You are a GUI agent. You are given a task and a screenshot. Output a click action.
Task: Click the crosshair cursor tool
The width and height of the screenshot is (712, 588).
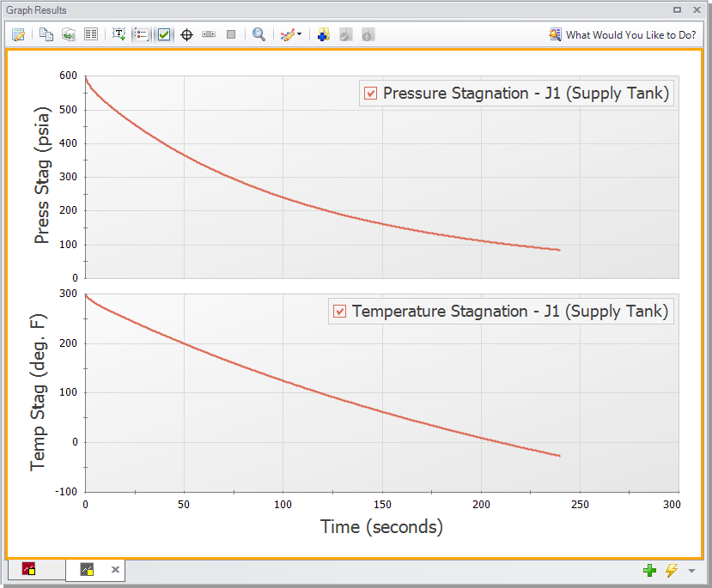pyautogui.click(x=186, y=35)
